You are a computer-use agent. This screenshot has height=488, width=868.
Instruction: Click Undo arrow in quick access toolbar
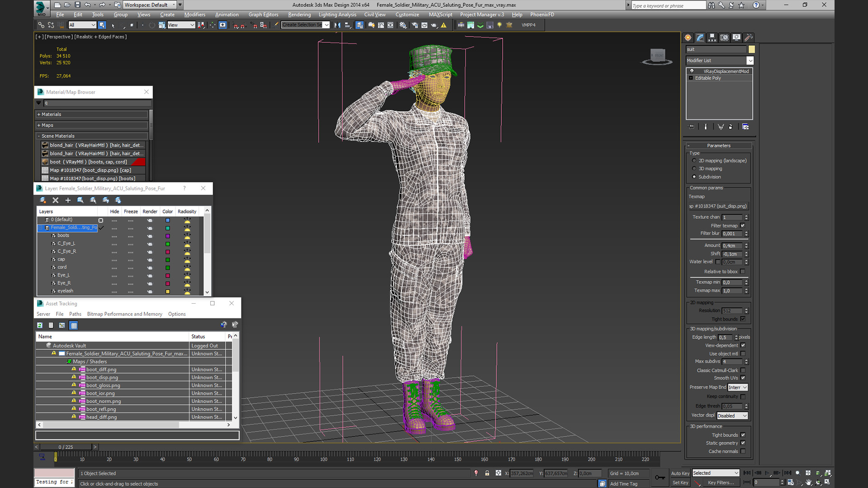tap(87, 5)
